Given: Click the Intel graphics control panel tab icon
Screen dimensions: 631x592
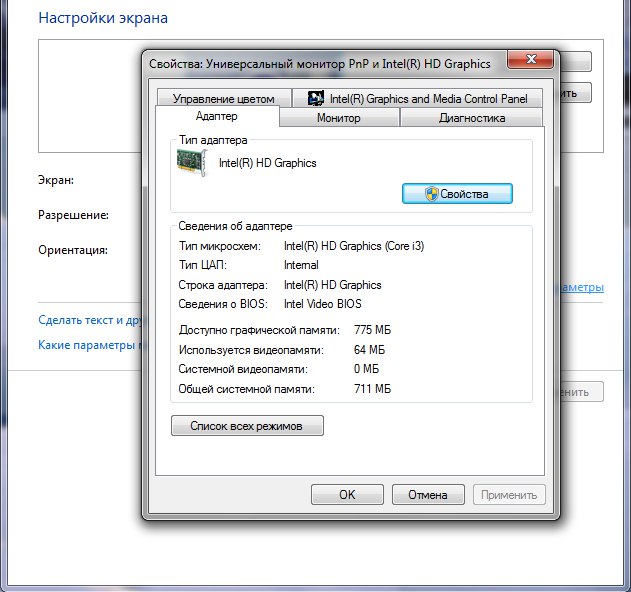Looking at the screenshot, I should 316,98.
